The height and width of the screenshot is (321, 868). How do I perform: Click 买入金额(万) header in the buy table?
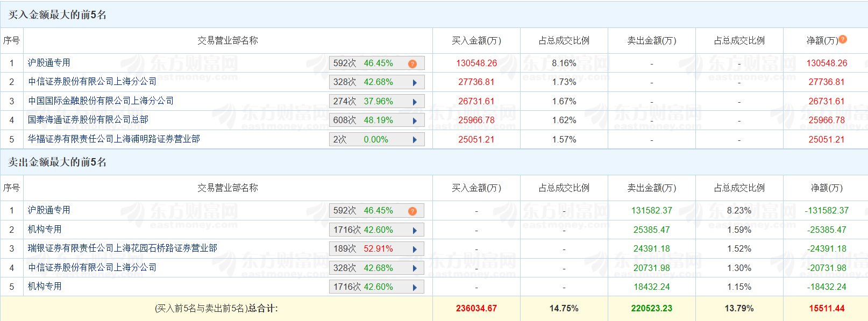[x=476, y=41]
